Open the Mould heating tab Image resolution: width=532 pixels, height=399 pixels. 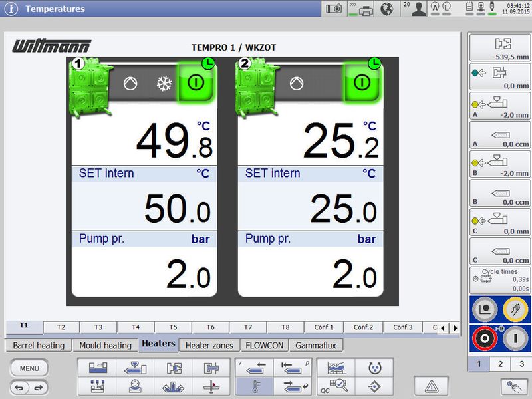[x=105, y=346]
